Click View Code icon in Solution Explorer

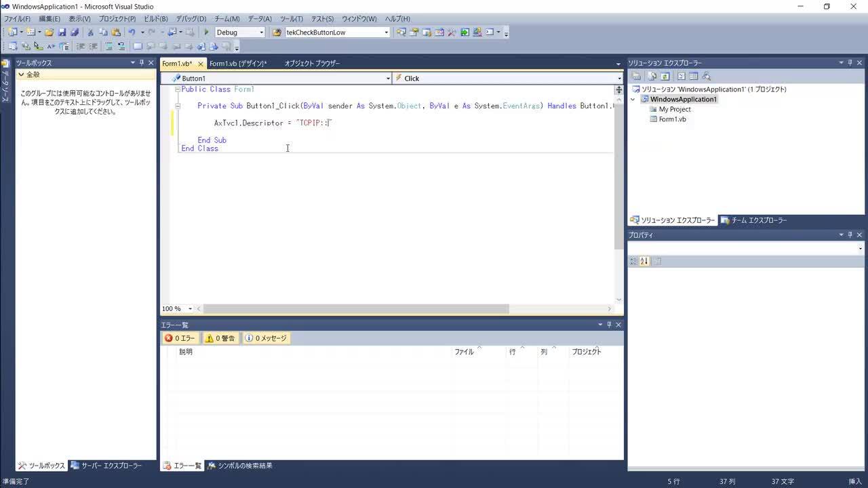(682, 76)
